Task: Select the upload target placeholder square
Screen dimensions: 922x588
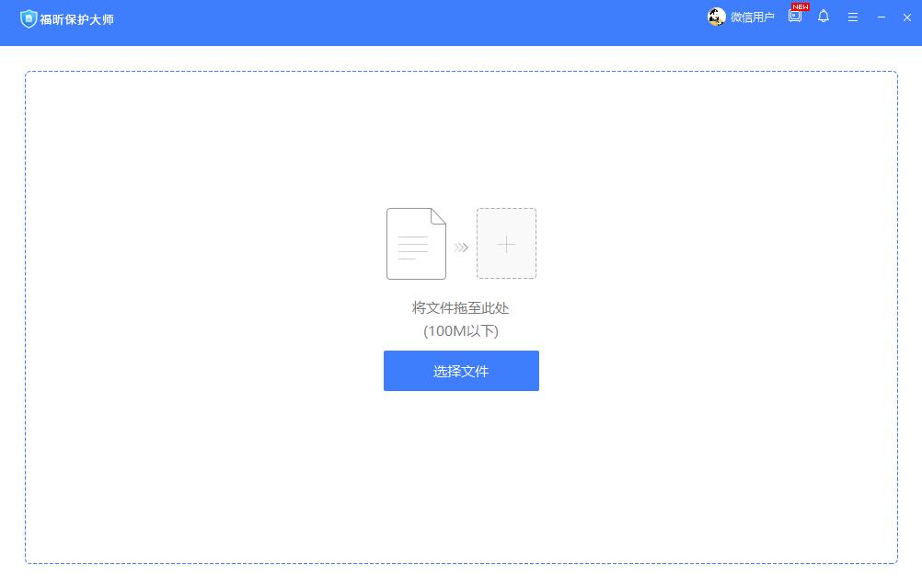Action: pyautogui.click(x=506, y=243)
